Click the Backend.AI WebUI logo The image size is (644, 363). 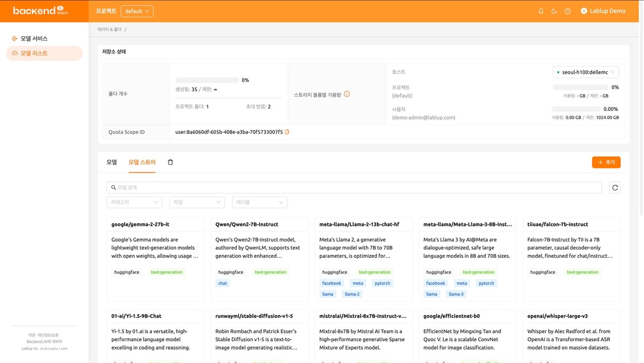pos(38,11)
